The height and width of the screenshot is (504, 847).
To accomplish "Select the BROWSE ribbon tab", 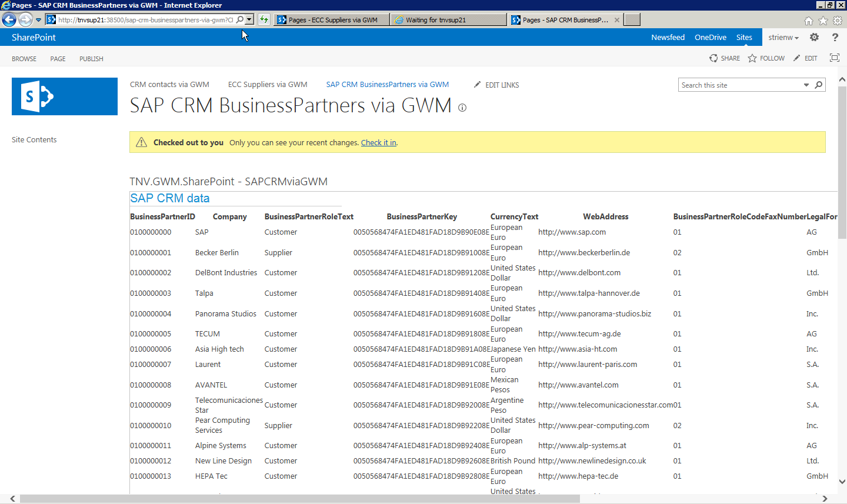I will point(24,59).
